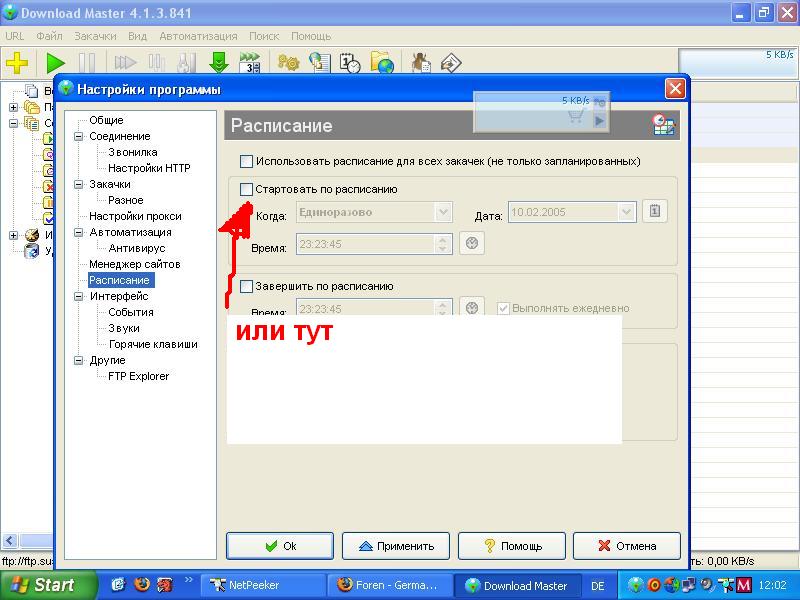Viewport: 800px width, 600px height.
Task: Click the Firefox icon in the quick launch bar
Action: 142,584
